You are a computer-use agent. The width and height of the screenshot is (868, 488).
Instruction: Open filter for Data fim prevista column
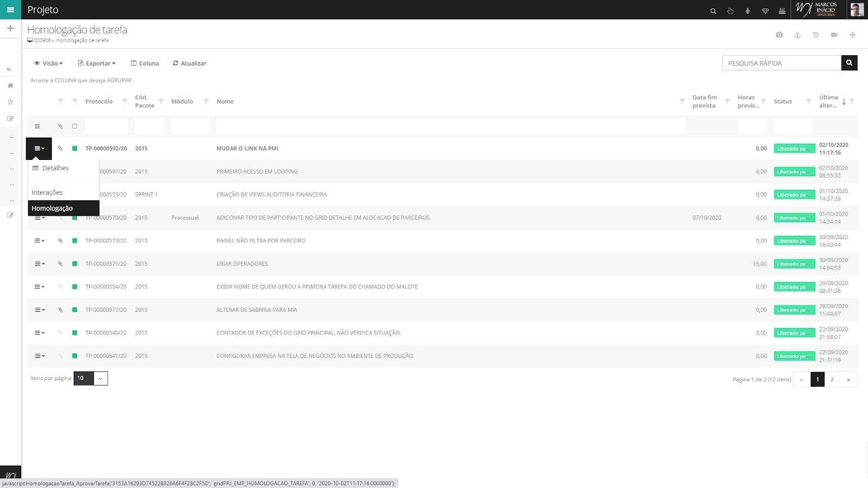[727, 101]
